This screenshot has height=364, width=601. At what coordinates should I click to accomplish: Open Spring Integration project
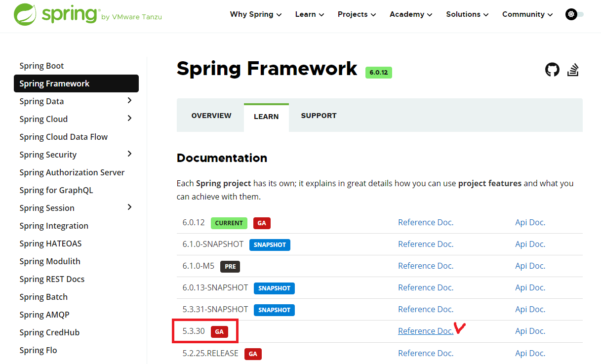(x=54, y=226)
